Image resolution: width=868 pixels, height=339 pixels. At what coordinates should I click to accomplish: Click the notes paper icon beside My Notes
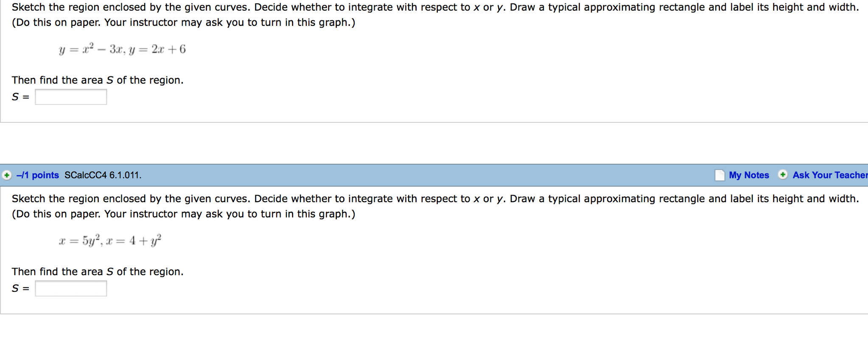pyautogui.click(x=719, y=175)
